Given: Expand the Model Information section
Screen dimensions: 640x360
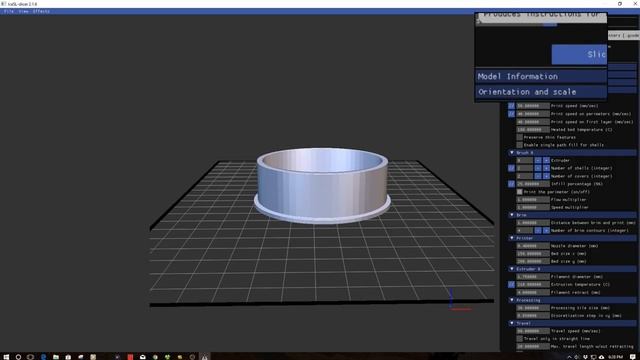Looking at the screenshot, I should 541,76.
